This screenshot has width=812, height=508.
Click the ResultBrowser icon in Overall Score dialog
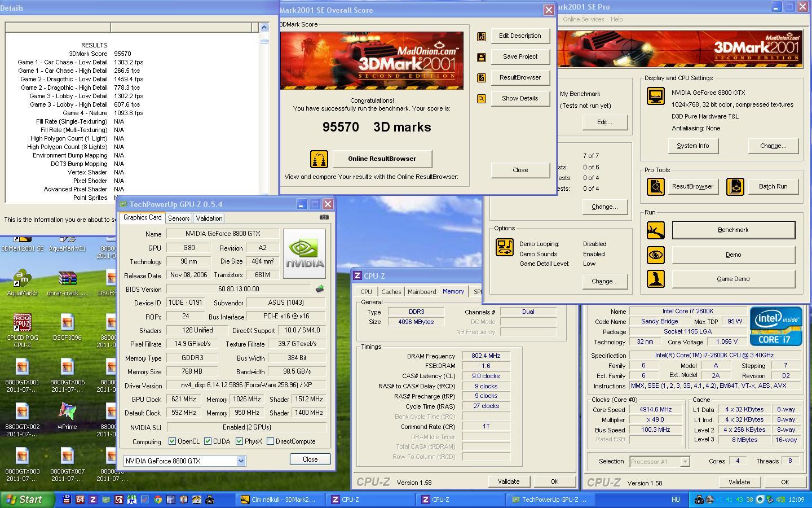click(x=481, y=78)
